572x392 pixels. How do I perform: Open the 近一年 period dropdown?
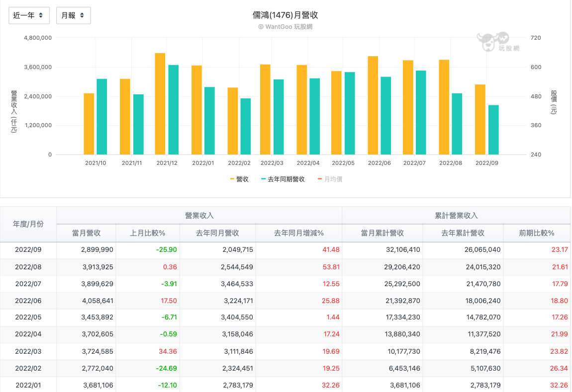(29, 15)
